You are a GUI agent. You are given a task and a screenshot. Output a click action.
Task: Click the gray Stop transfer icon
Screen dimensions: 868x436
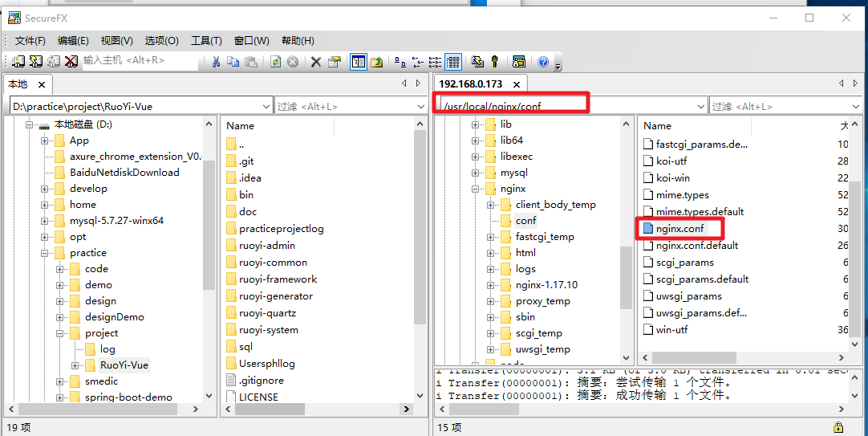tap(292, 62)
